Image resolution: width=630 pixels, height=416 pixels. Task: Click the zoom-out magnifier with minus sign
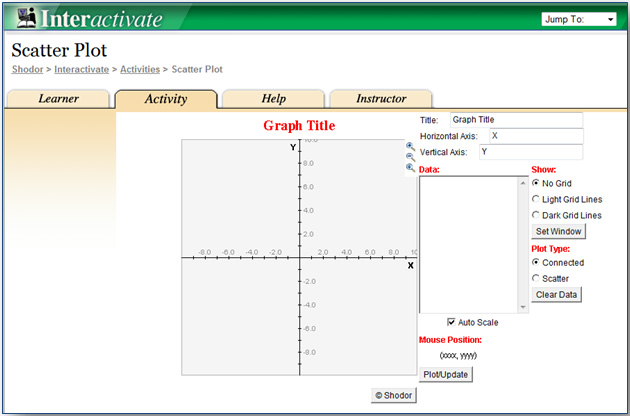[410, 157]
